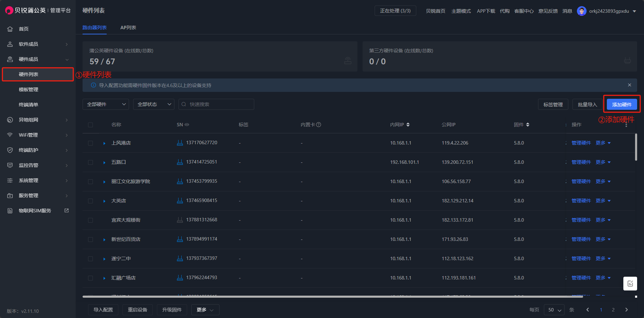Switch to the AP列表 tab
This screenshot has width=644, height=318.
click(x=128, y=28)
